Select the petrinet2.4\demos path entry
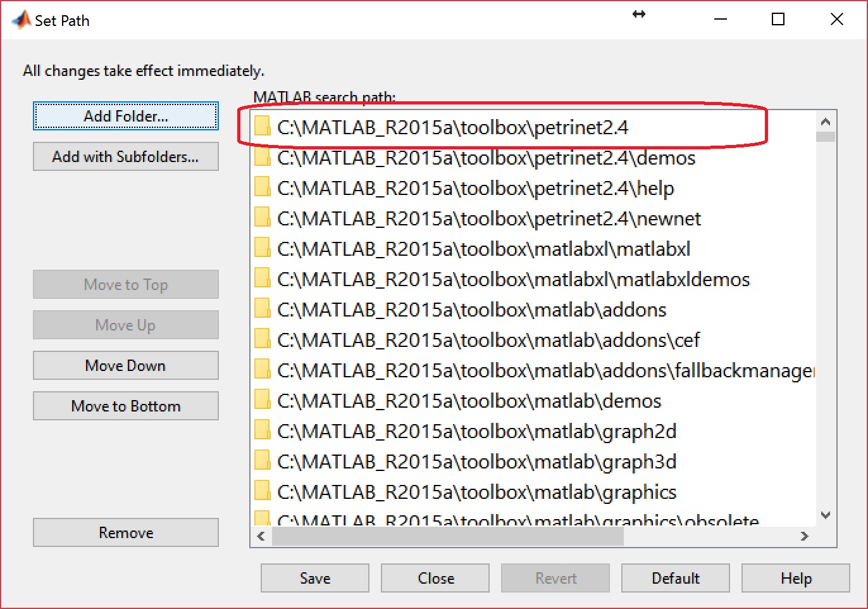The width and height of the screenshot is (868, 609). [x=533, y=158]
